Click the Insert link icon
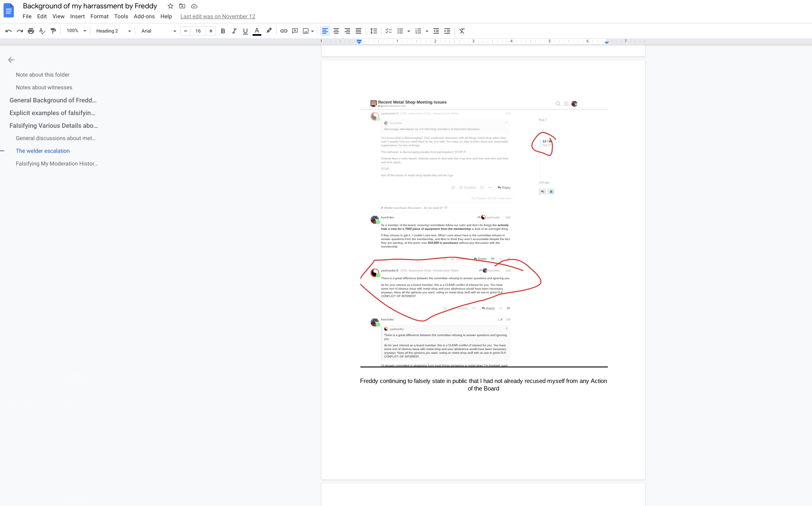The height and width of the screenshot is (506, 812). tap(284, 31)
